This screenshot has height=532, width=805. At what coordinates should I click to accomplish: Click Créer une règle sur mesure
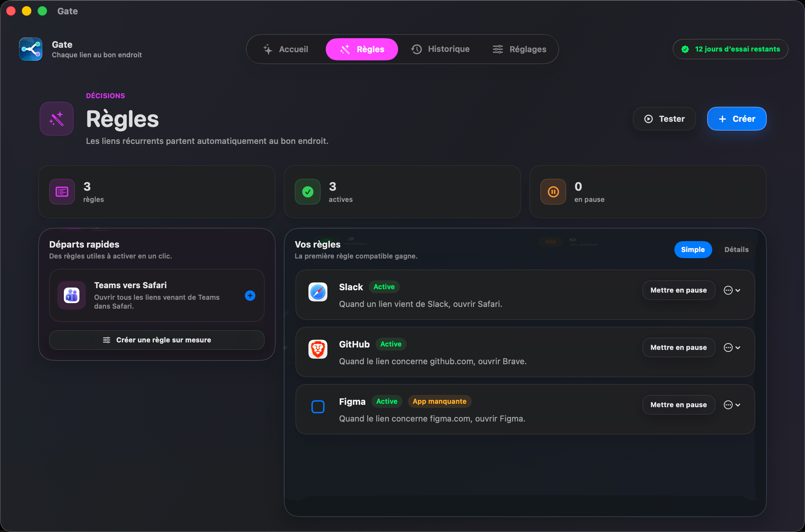[157, 340]
